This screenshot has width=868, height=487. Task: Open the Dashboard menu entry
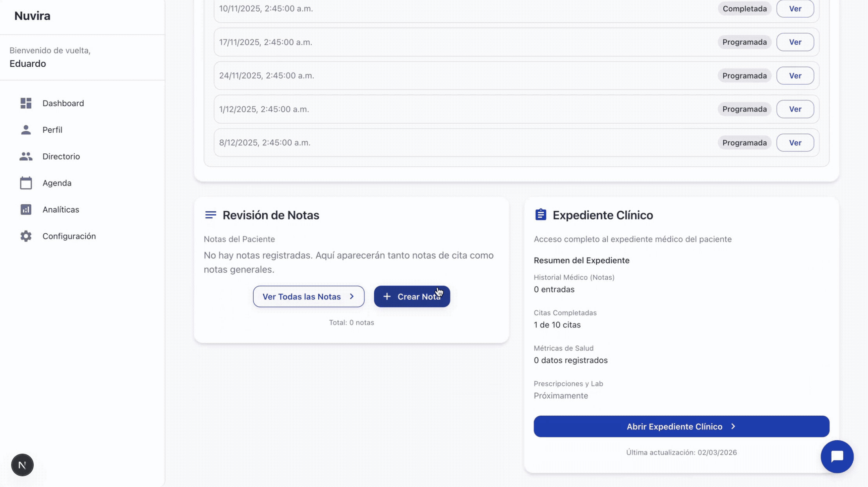pyautogui.click(x=63, y=103)
